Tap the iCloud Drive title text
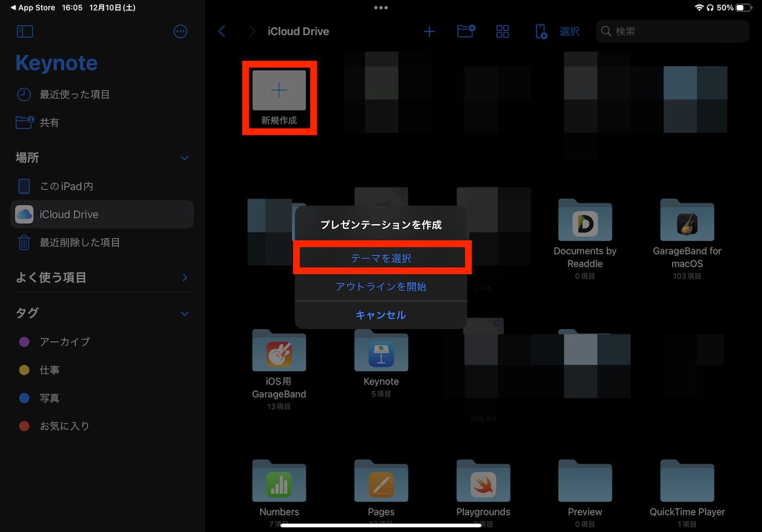 pyautogui.click(x=298, y=32)
